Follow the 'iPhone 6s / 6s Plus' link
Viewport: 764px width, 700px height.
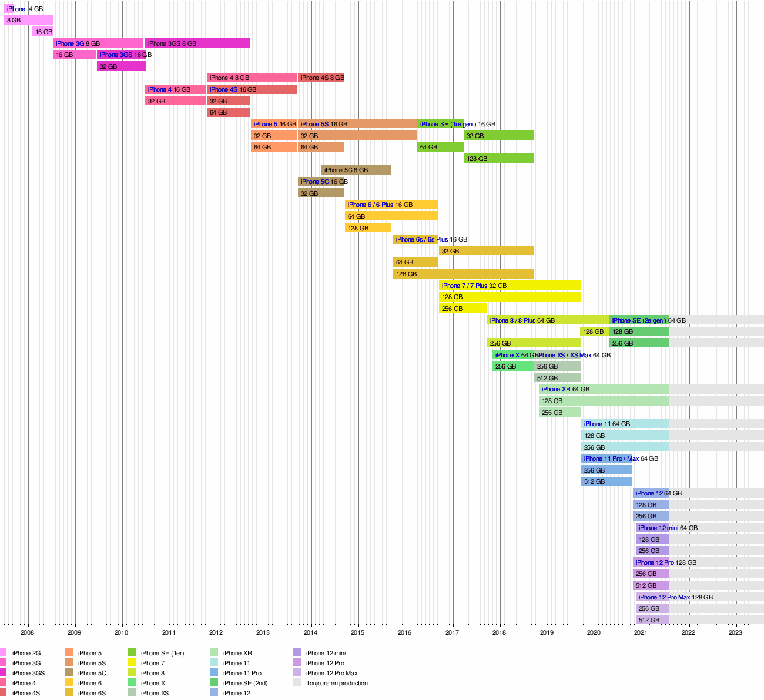coord(421,239)
